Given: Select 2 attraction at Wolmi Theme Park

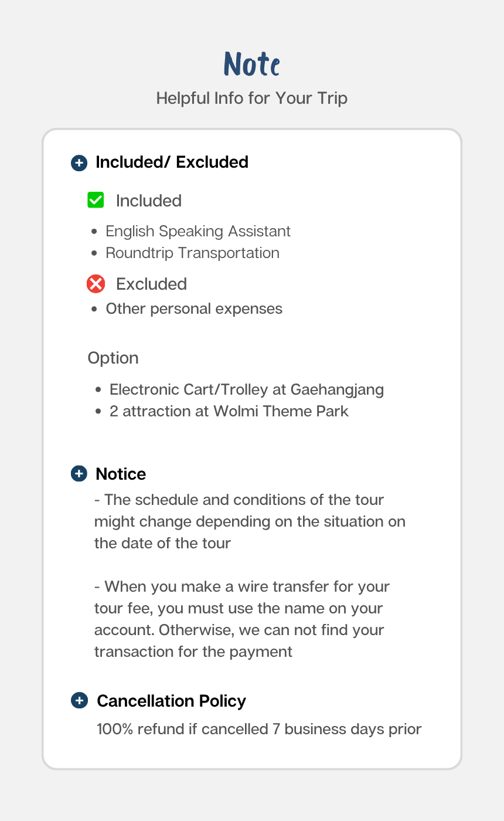Looking at the screenshot, I should tap(229, 411).
